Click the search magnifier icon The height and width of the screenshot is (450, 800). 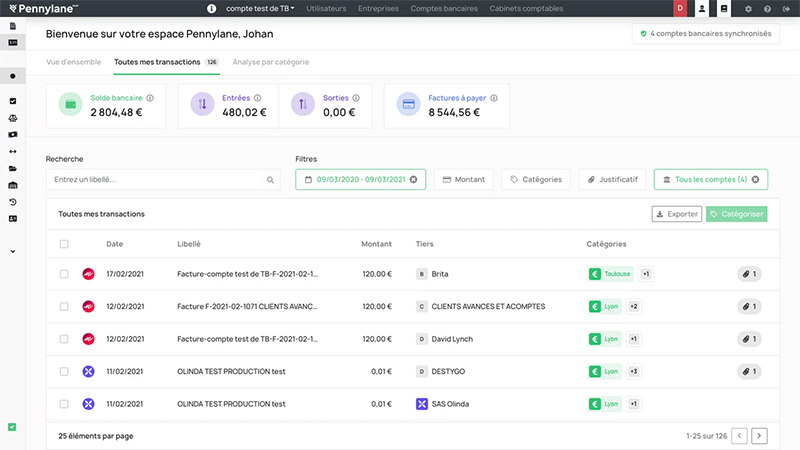[270, 180]
